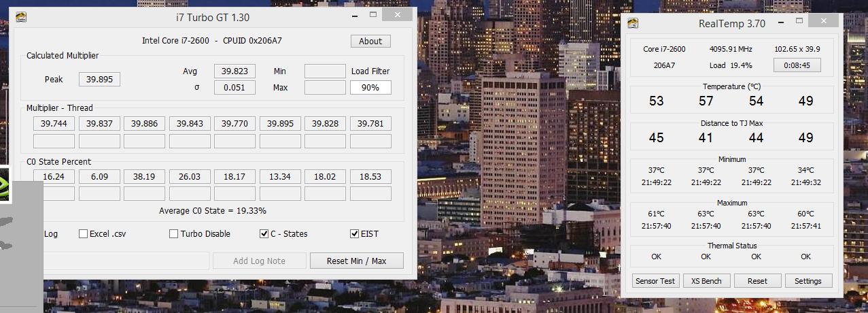
Task: Click C0 state value 26.03
Action: point(190,176)
